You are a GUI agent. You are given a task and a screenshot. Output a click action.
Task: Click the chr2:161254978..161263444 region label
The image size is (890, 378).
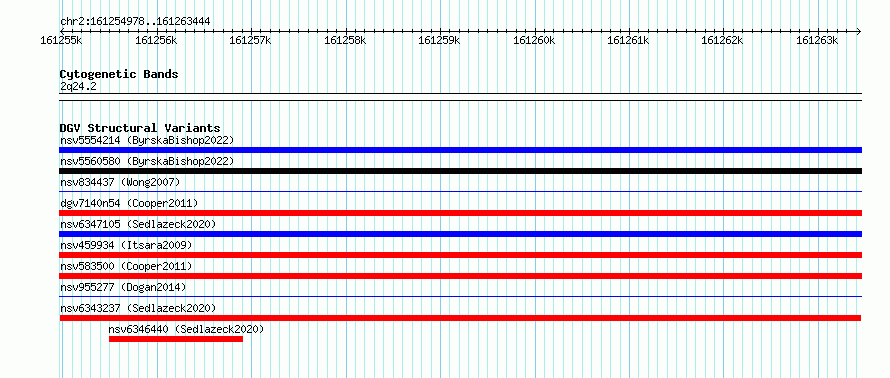coord(135,22)
